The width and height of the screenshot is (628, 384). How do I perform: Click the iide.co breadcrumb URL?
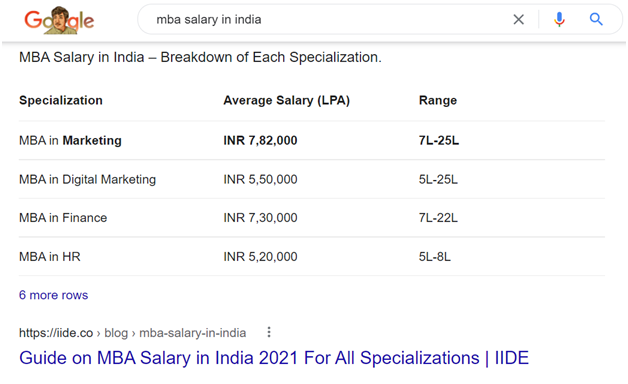(x=133, y=333)
